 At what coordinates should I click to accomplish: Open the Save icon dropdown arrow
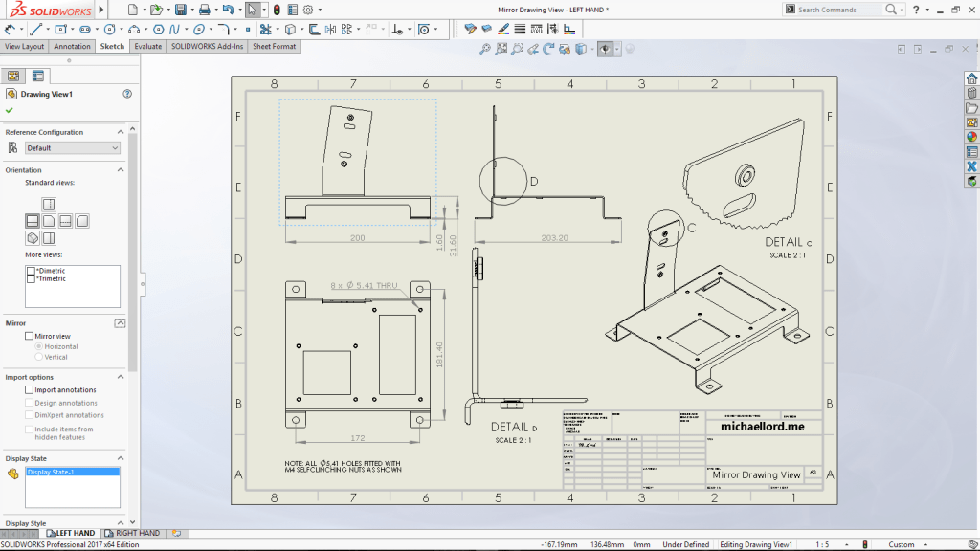pos(191,10)
